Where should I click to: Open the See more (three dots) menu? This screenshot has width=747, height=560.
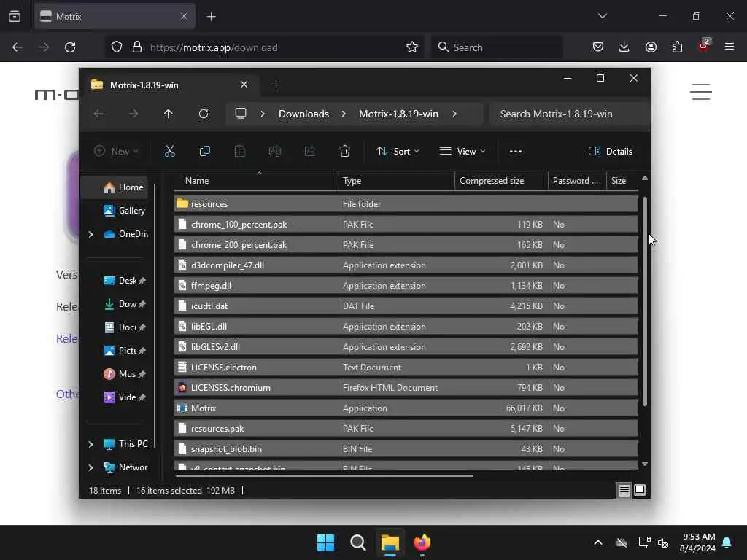[x=516, y=152]
